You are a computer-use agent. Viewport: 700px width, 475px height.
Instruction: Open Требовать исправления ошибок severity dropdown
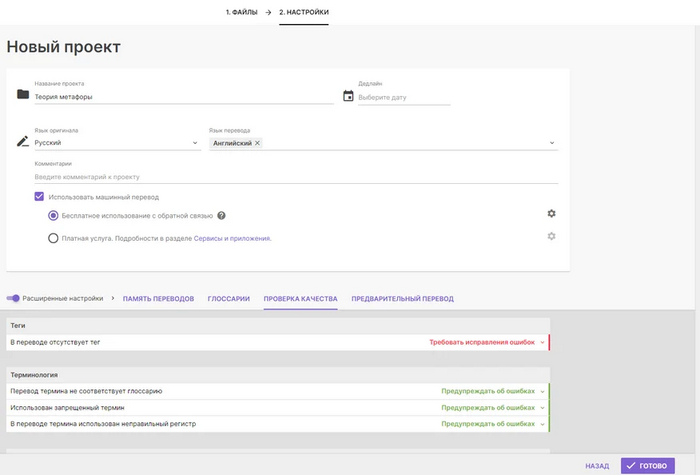486,342
